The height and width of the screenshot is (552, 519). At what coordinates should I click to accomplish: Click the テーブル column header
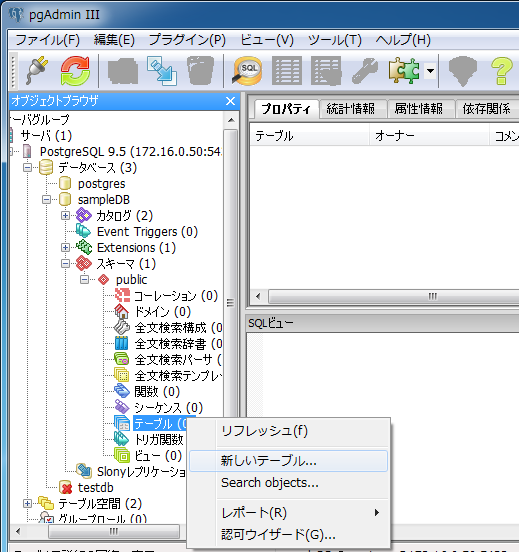[x=310, y=136]
